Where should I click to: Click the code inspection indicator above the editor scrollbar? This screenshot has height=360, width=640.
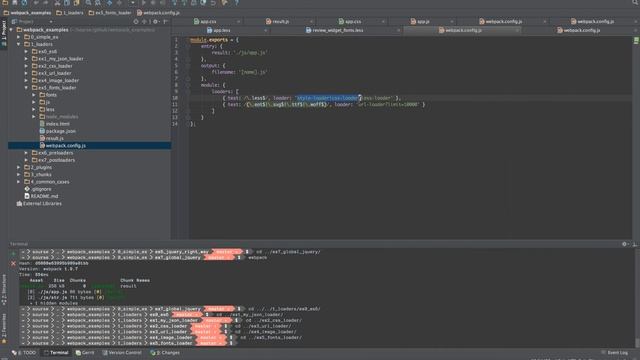coord(636,40)
